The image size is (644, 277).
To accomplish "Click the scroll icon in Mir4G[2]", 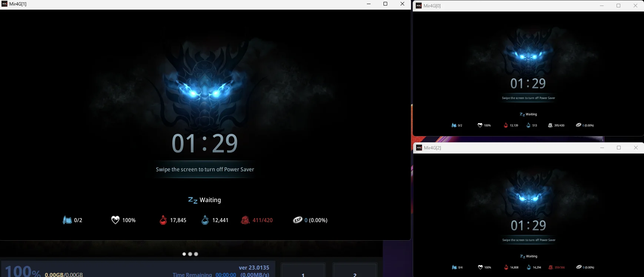I will point(454,267).
